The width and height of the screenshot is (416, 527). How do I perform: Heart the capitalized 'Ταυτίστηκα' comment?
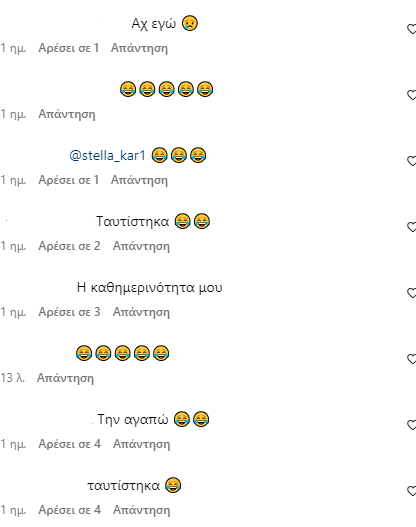point(412,227)
